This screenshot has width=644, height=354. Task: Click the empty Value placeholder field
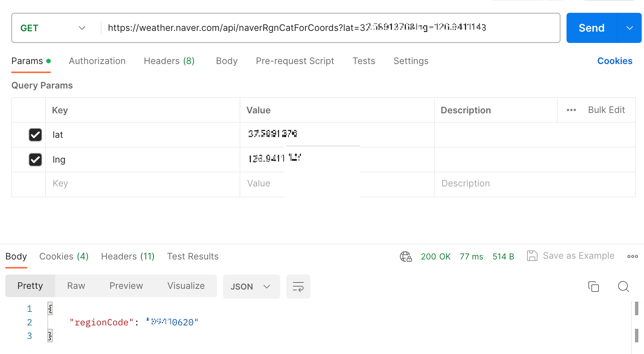337,184
